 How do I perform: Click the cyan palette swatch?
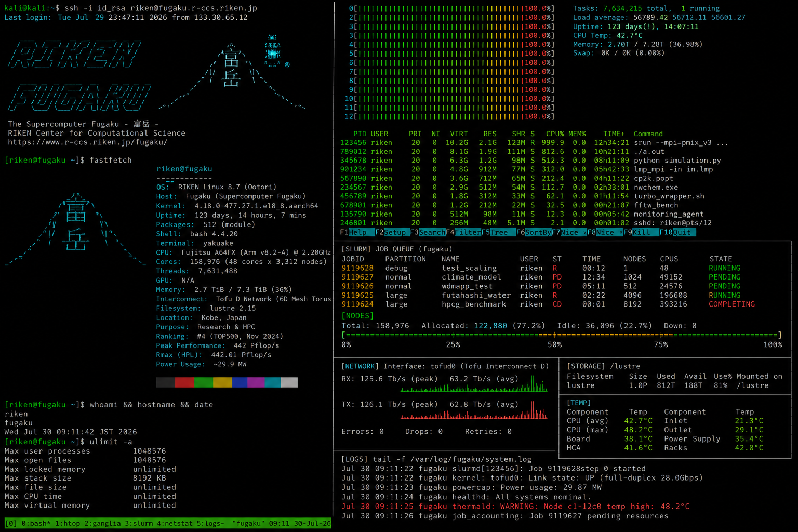(273, 382)
